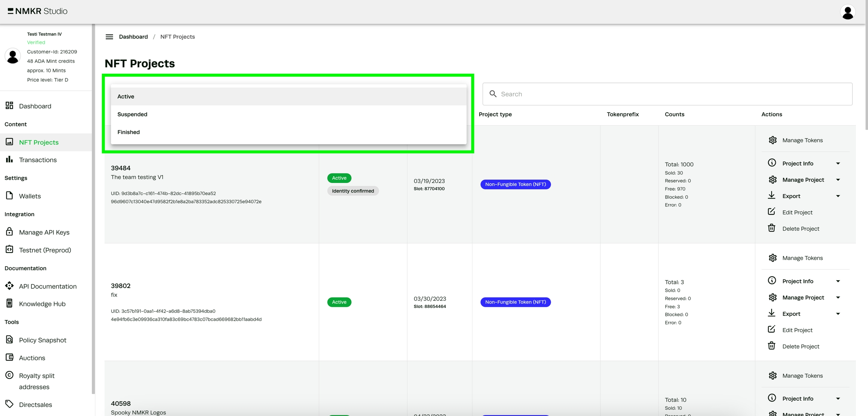Open Knowledge Hub link
The width and height of the screenshot is (868, 416).
point(42,304)
